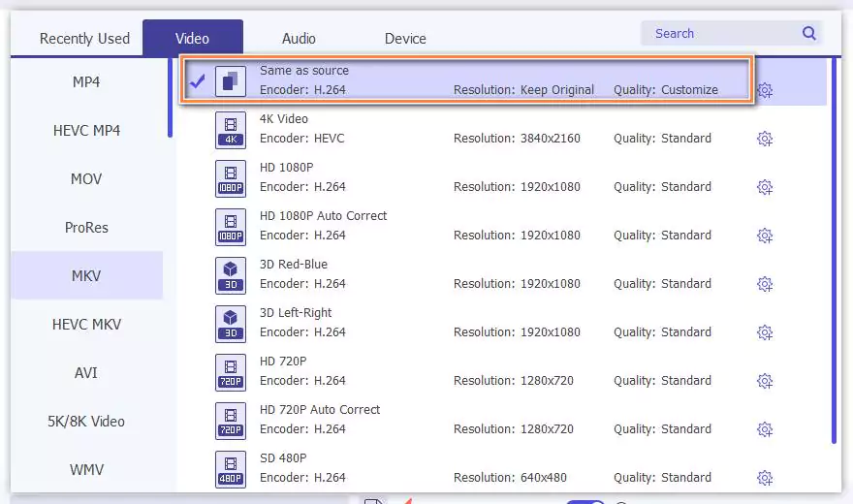Select the 'HD 1080P Auto Correct' preset name
853x504 pixels.
[x=323, y=215]
